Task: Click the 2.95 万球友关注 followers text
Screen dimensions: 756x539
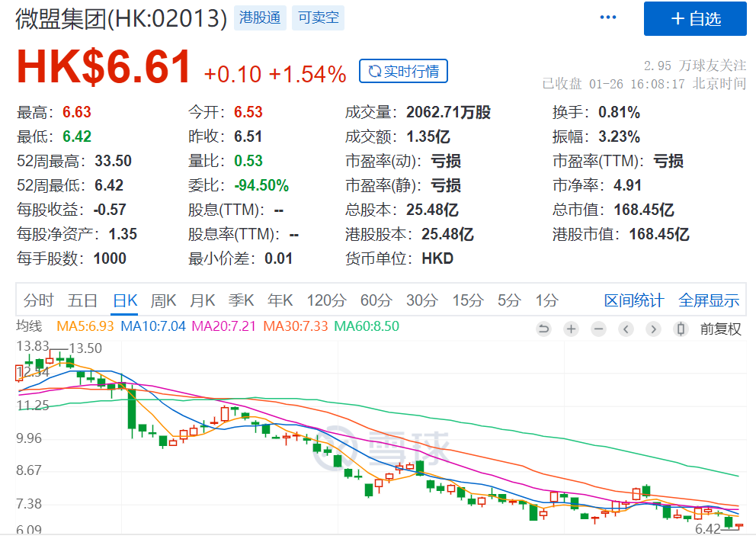Action: [x=695, y=66]
